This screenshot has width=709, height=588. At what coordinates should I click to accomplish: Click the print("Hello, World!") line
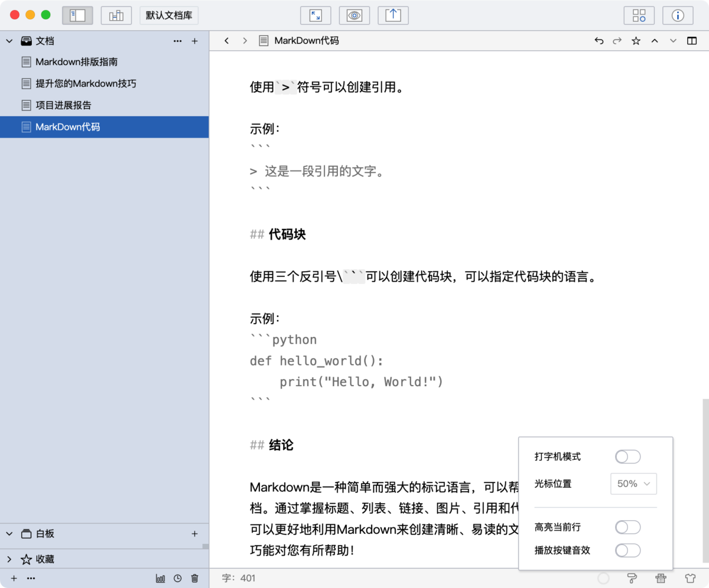tap(362, 382)
